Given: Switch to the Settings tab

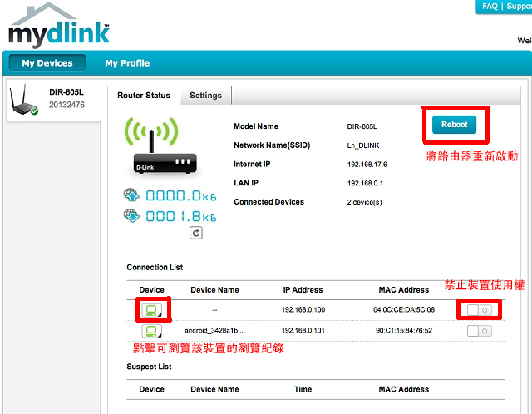Looking at the screenshot, I should (x=205, y=96).
